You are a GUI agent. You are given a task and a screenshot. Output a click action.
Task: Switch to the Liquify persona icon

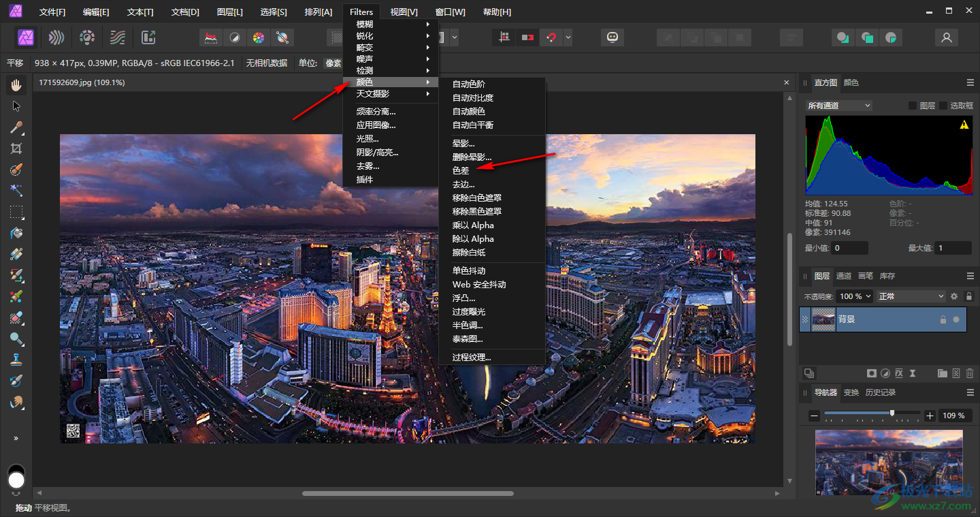coord(56,37)
